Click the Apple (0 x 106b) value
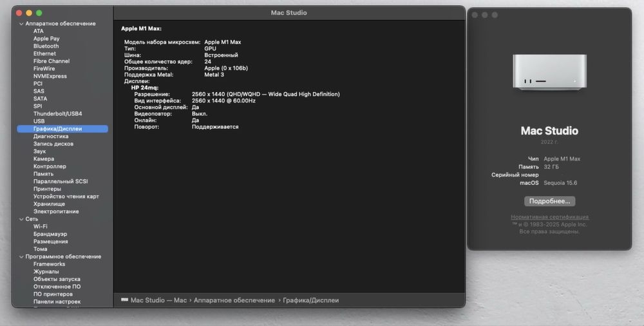644x326 pixels. 226,68
